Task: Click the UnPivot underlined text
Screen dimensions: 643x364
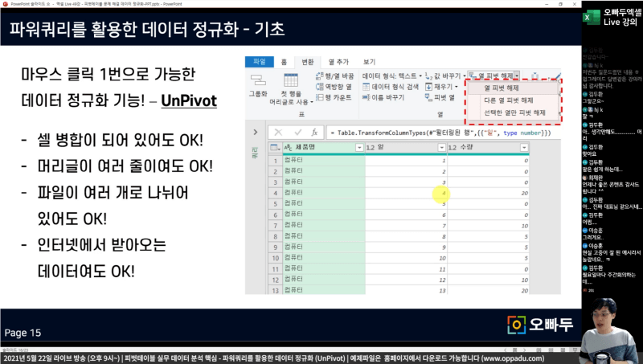Action: [189, 100]
